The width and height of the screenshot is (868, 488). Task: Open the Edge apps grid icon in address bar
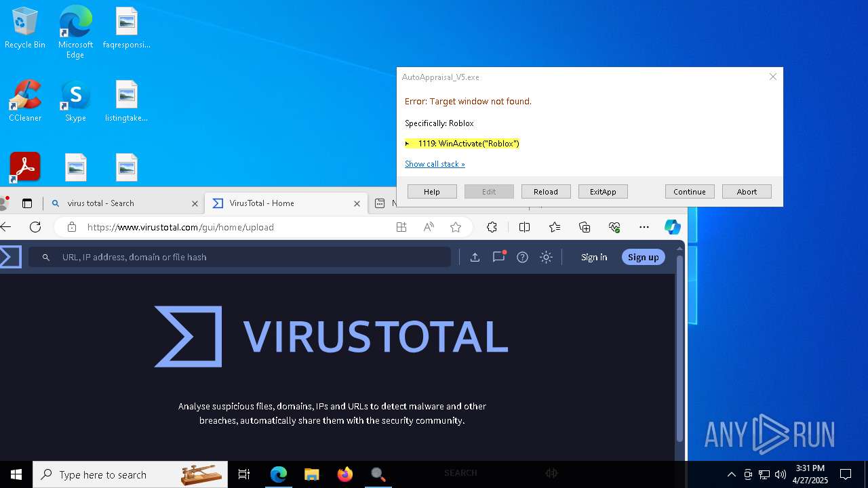pos(401,227)
